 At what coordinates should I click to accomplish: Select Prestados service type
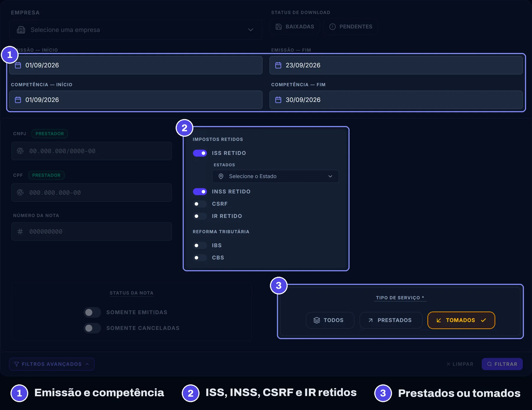point(391,320)
